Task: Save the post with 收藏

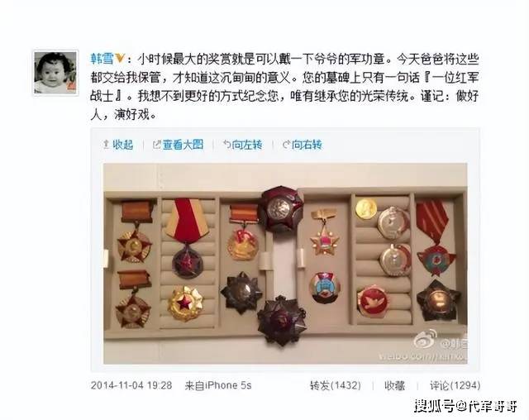Action: pos(395,385)
